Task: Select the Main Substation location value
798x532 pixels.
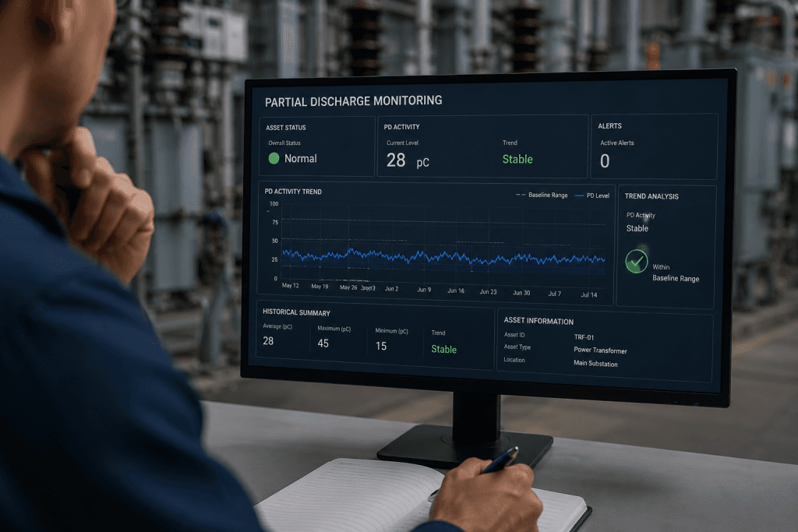Action: tap(595, 363)
